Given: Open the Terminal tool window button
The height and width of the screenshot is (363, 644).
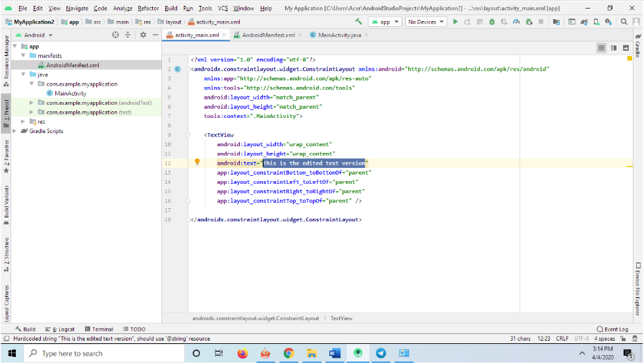Looking at the screenshot, I should point(98,329).
